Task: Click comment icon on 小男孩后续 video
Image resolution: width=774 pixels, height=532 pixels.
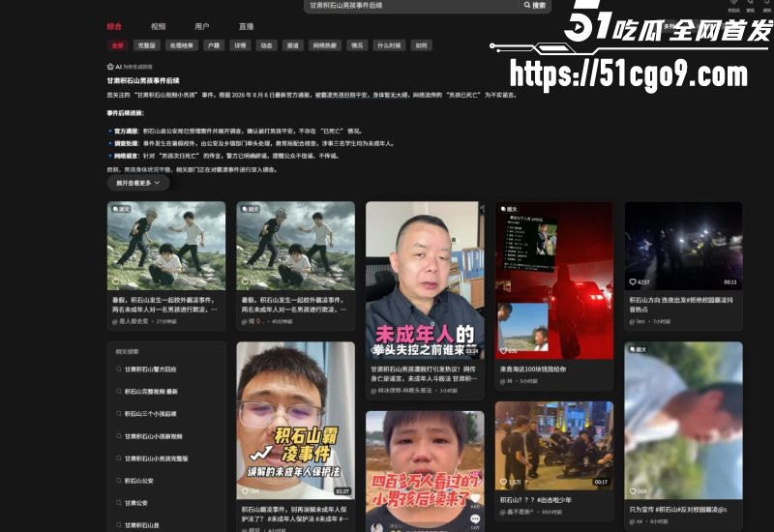Action: (475, 519)
